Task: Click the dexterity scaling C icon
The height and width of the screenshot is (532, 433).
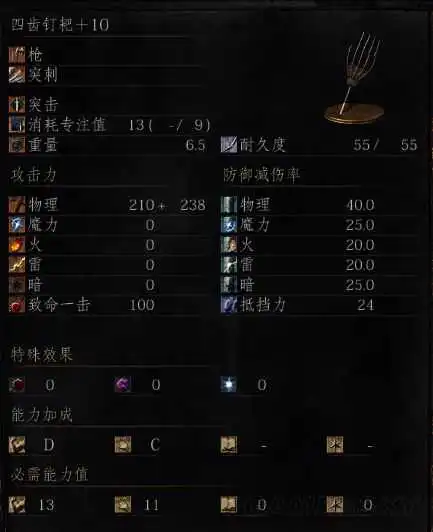Action: [x=123, y=444]
